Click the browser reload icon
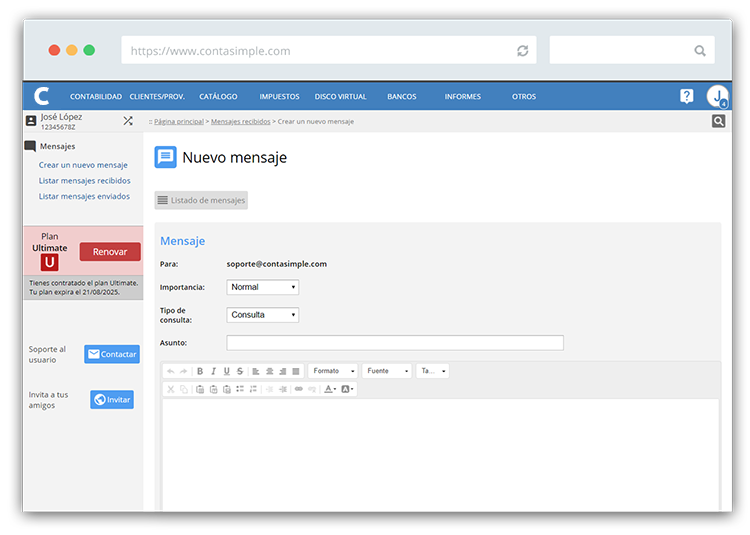Image resolution: width=750 pixels, height=535 pixels. click(x=522, y=51)
